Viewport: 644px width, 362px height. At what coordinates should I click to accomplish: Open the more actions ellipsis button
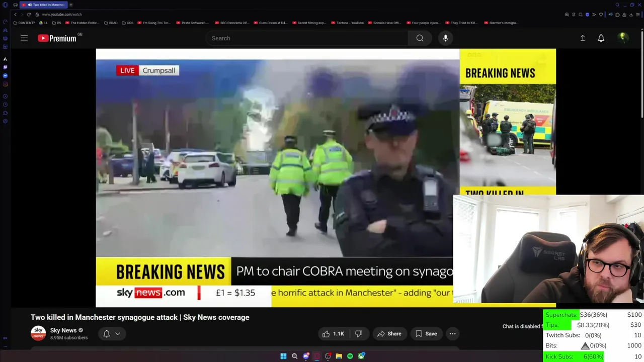452,334
